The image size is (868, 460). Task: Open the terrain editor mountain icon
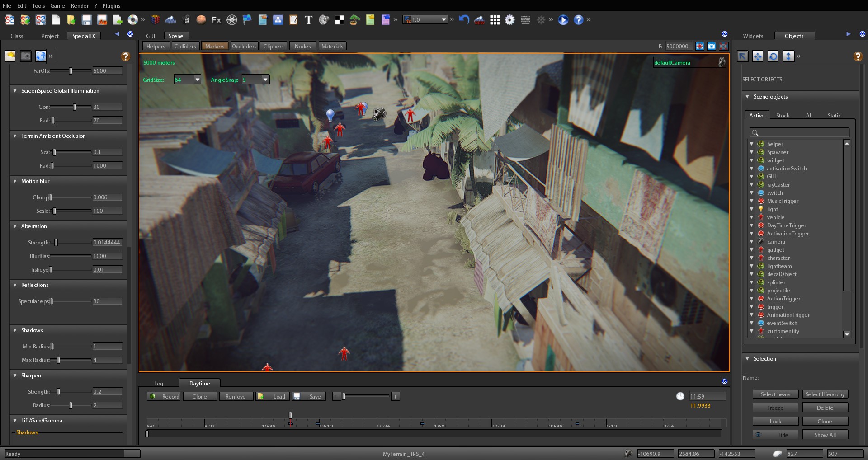click(x=170, y=20)
